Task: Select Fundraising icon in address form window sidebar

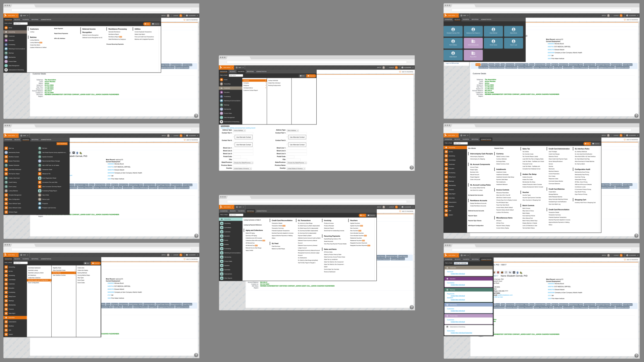Action: (x=221, y=97)
